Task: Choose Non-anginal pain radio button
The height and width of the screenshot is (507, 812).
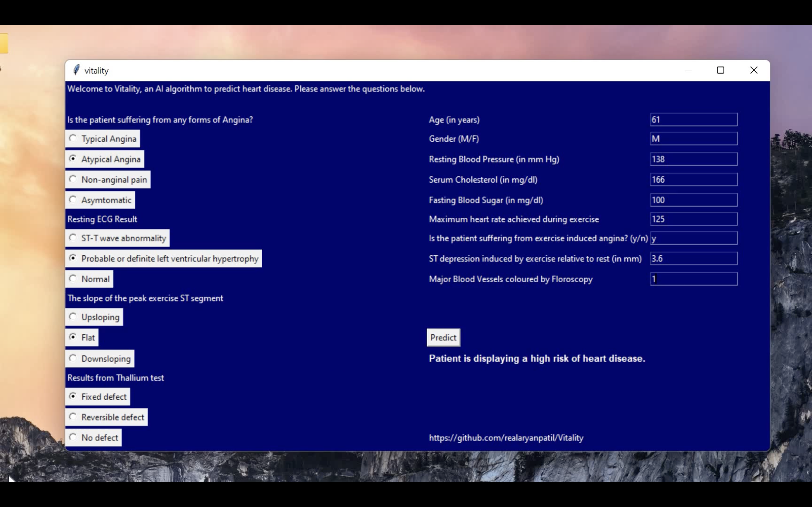Action: tap(73, 179)
